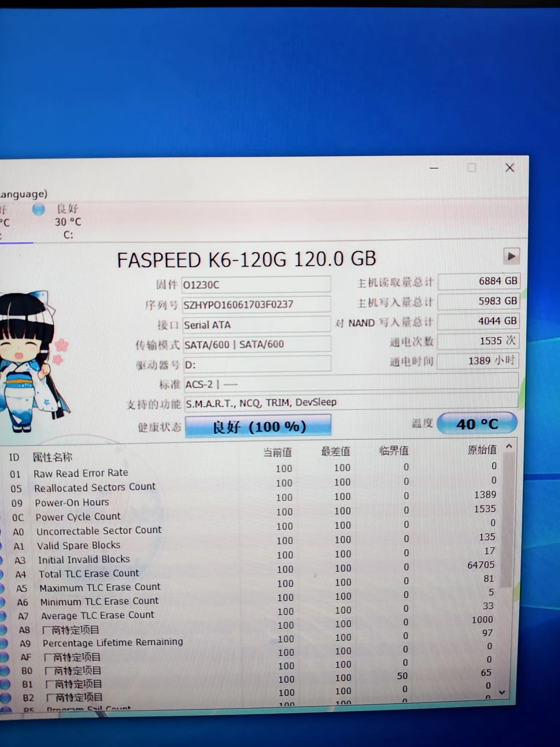
Task: Open the Language menu
Action: [23, 194]
